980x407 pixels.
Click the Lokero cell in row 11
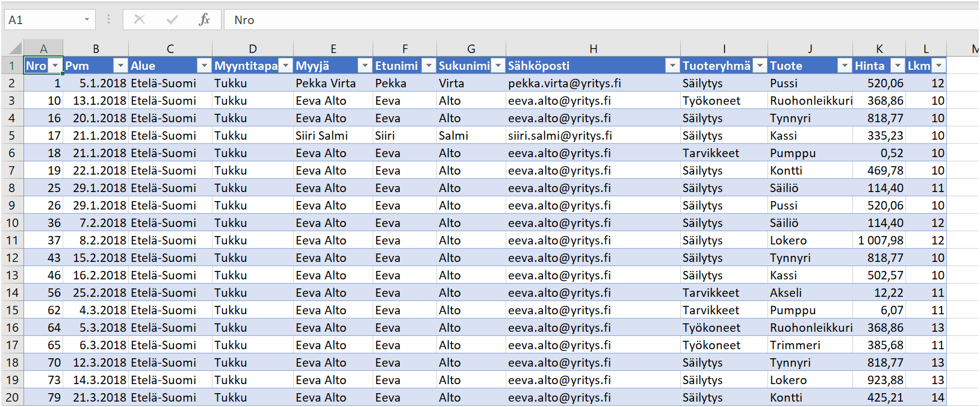[810, 240]
